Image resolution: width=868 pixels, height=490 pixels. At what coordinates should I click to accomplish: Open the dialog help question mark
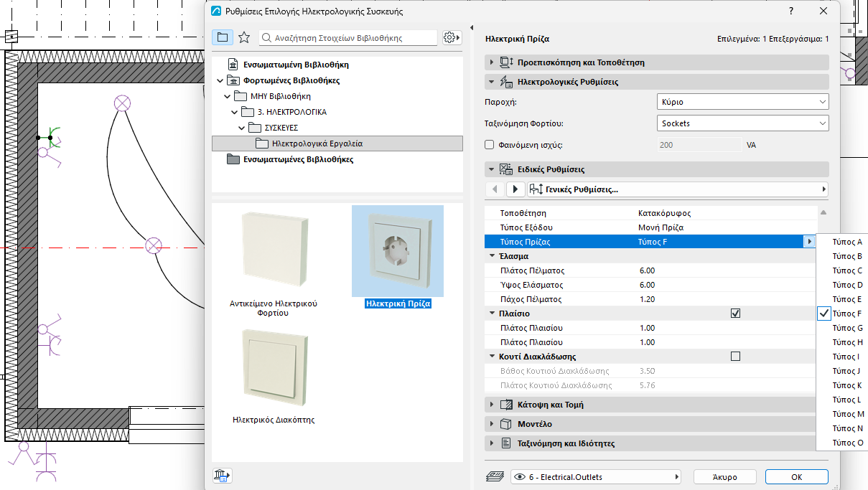tap(790, 11)
